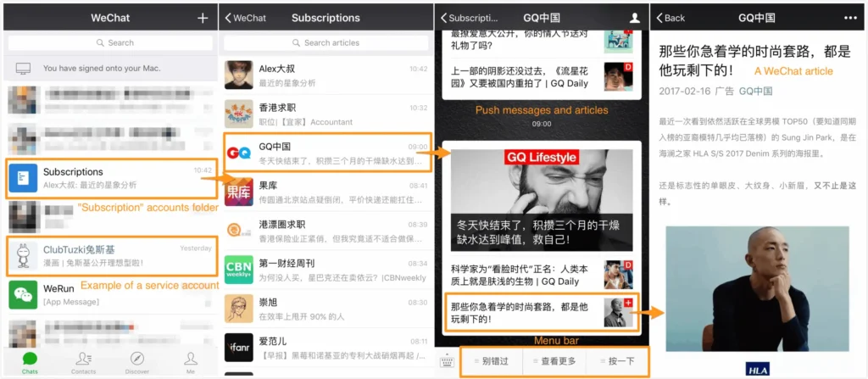Screen dimensions: 868x379
Task: Open the CBN weekly subscription entry
Action: click(326, 270)
